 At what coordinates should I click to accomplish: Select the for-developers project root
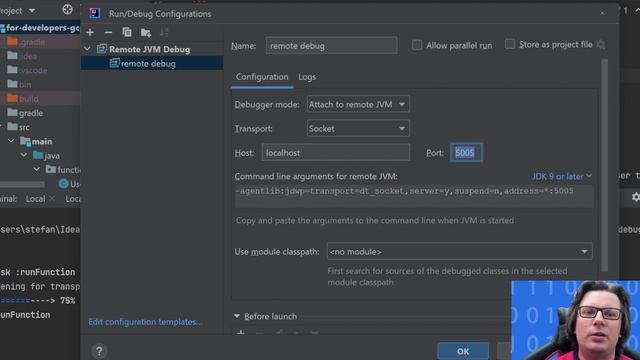[40, 28]
